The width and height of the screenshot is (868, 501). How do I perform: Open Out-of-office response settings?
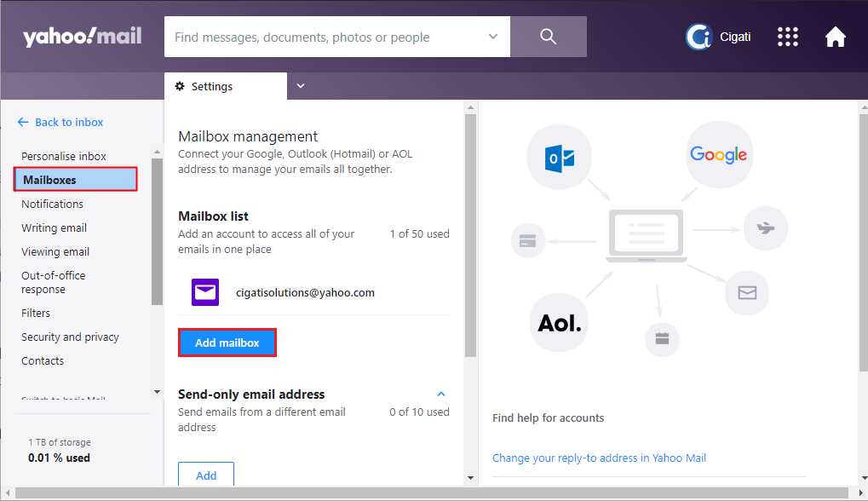pyautogui.click(x=53, y=282)
